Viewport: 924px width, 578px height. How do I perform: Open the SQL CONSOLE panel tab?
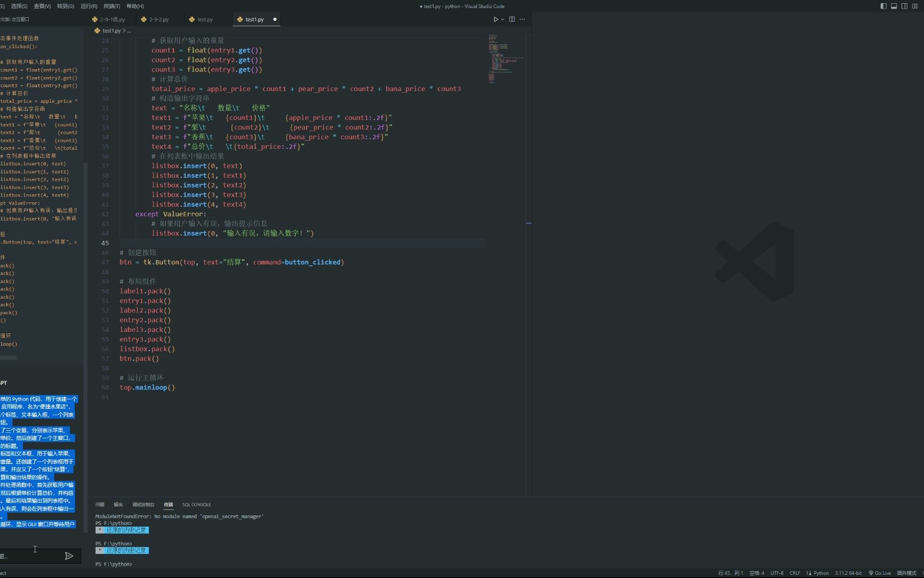196,505
